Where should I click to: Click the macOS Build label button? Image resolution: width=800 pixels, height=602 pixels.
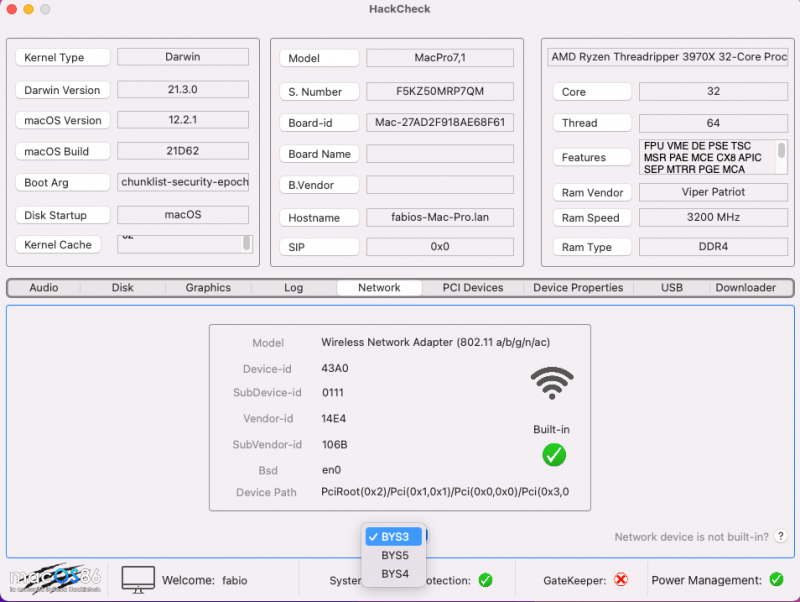(63, 151)
